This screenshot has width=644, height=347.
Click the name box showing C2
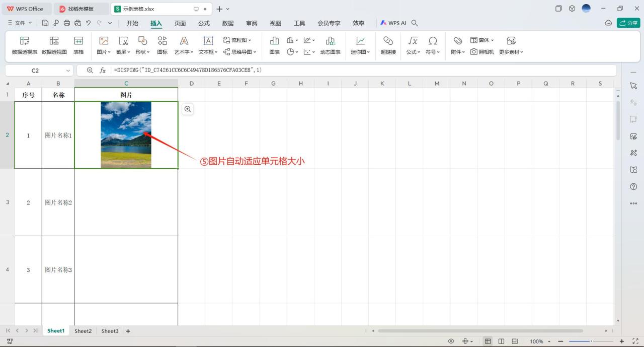[39, 71]
